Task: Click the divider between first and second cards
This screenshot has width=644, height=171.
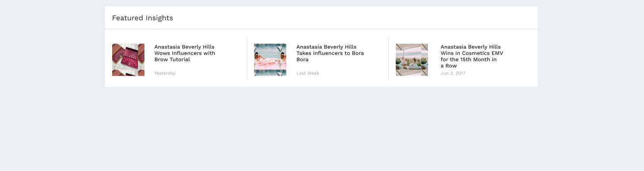Action: click(x=247, y=58)
